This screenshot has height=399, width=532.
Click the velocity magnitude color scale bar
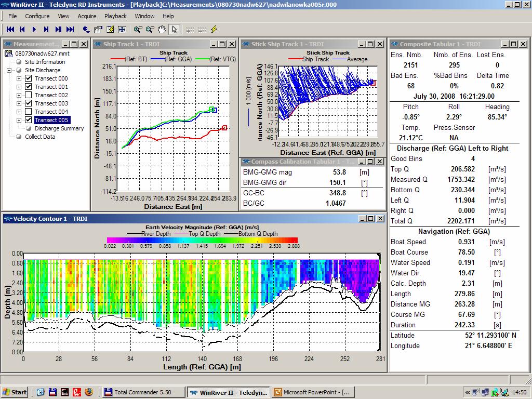(202, 240)
